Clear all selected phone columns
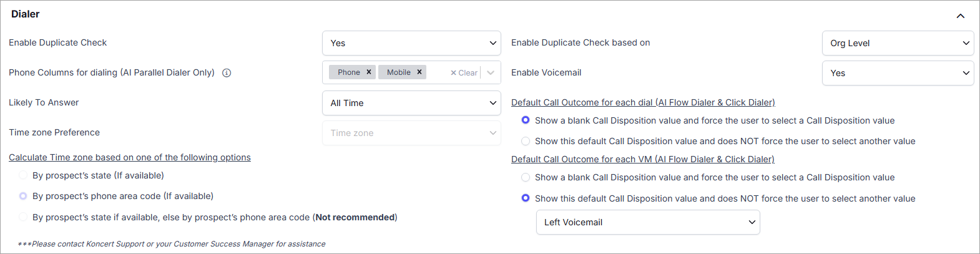 [464, 73]
